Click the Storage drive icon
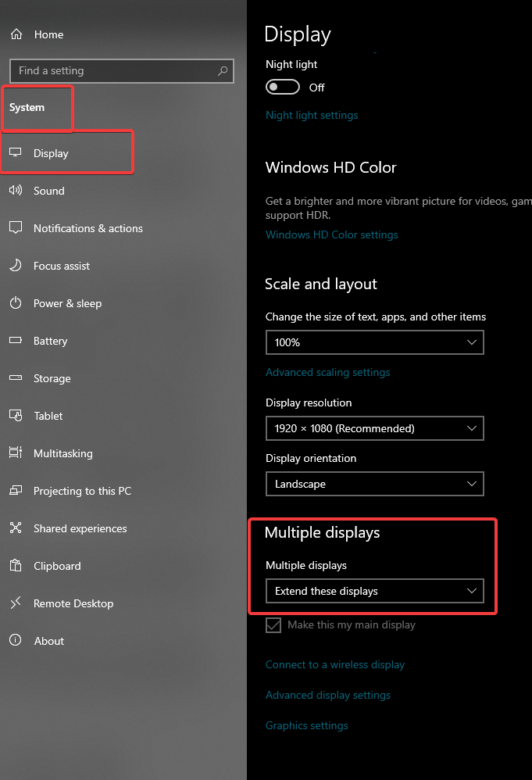The width and height of the screenshot is (532, 780). tap(16, 377)
